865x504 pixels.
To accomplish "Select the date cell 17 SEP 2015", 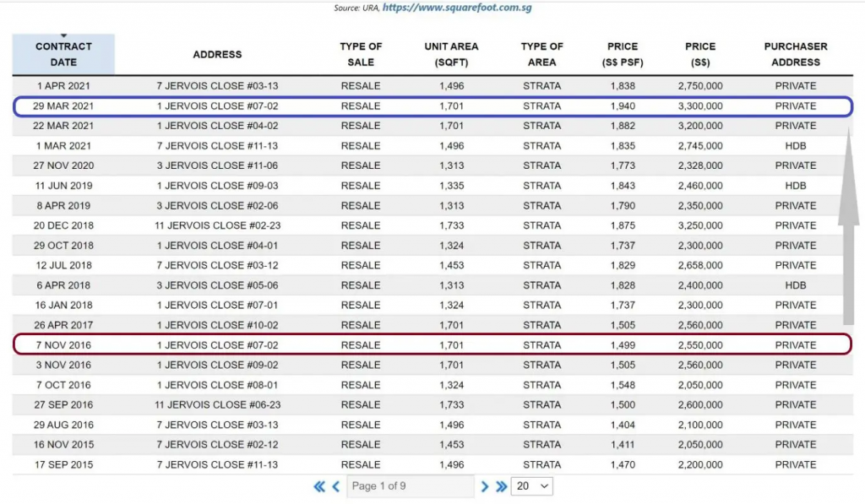I will 63,465.
